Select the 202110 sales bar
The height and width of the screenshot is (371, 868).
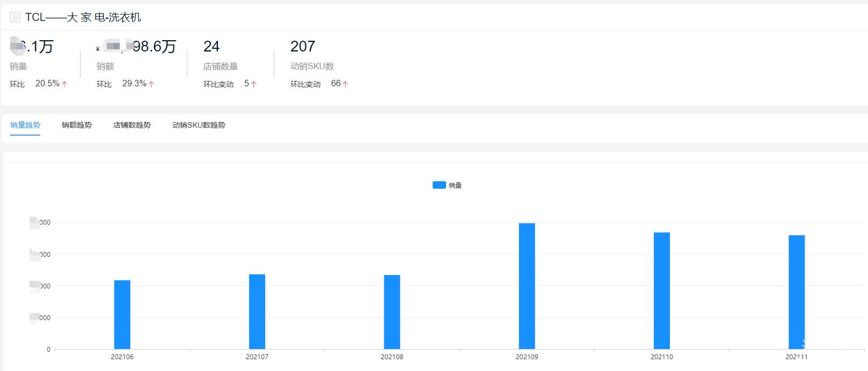[662, 291]
